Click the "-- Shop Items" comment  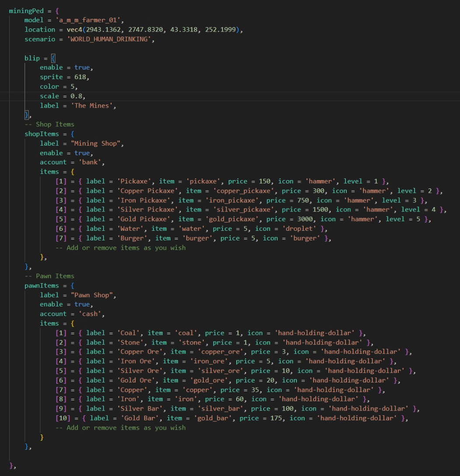click(49, 125)
